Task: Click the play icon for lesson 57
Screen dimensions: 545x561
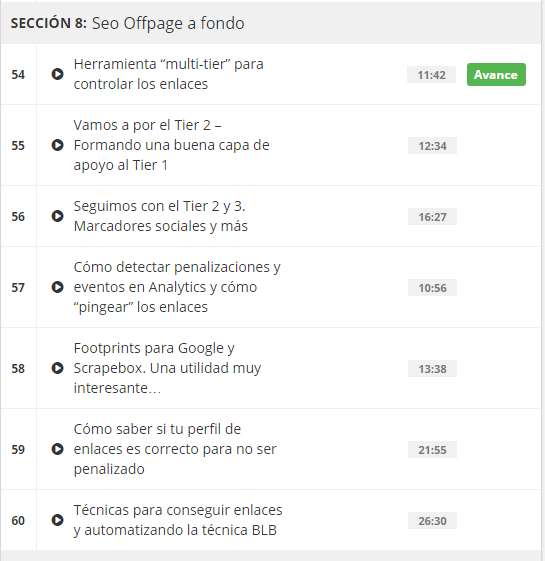Action: 57,287
